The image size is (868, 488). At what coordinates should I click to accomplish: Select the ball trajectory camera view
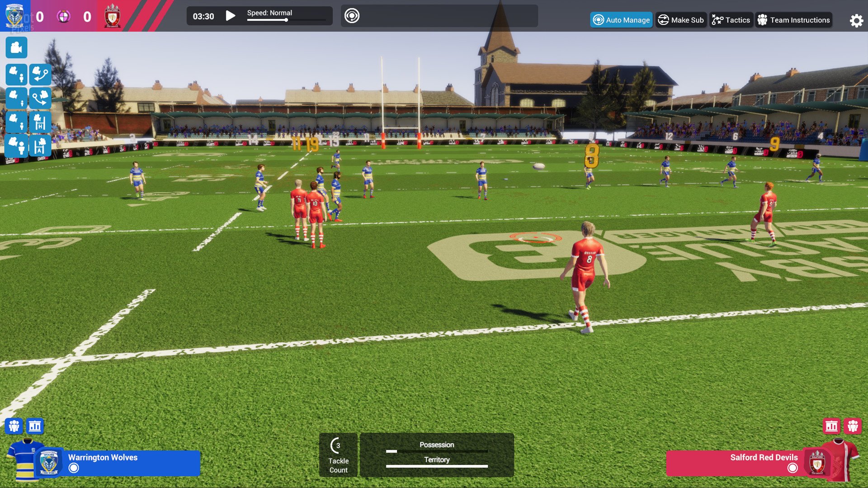point(40,75)
